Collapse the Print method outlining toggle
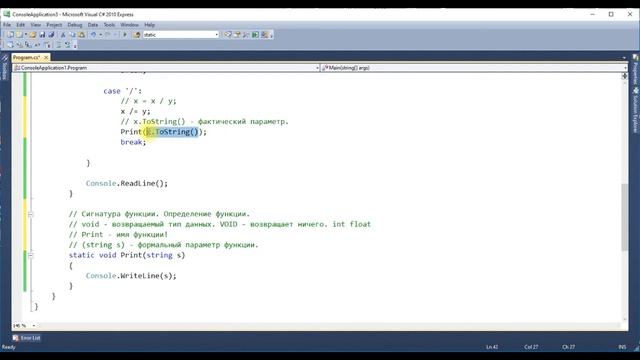This screenshot has height=360, width=640. tap(31, 255)
